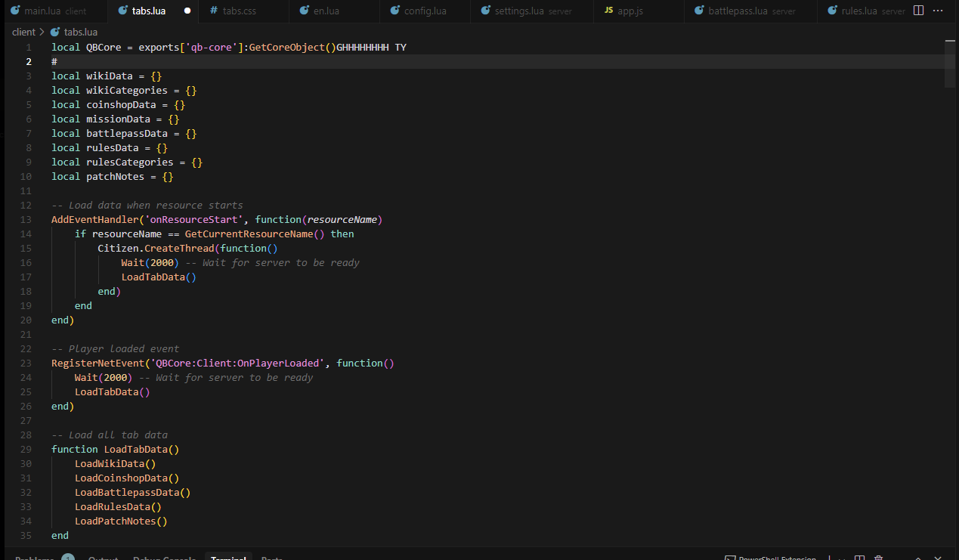The width and height of the screenshot is (959, 560).
Task: Click 'LoadTabData()' on line 17
Action: point(159,277)
